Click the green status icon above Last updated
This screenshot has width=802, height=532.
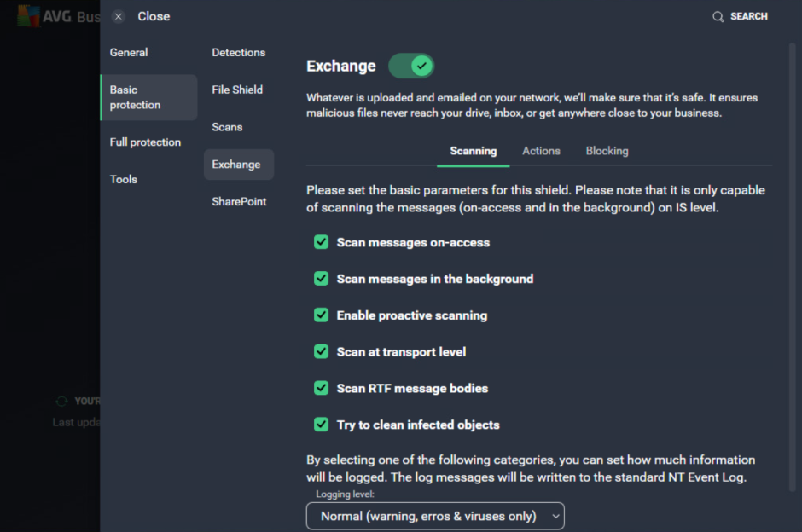[61, 401]
